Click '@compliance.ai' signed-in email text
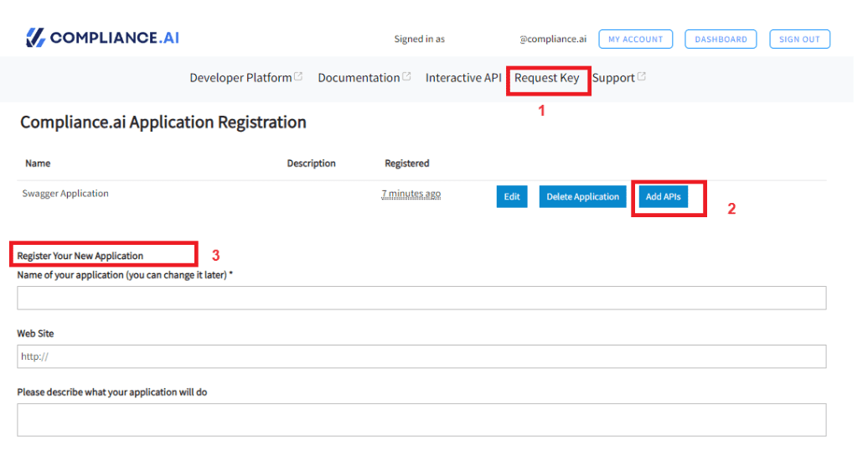 (552, 39)
